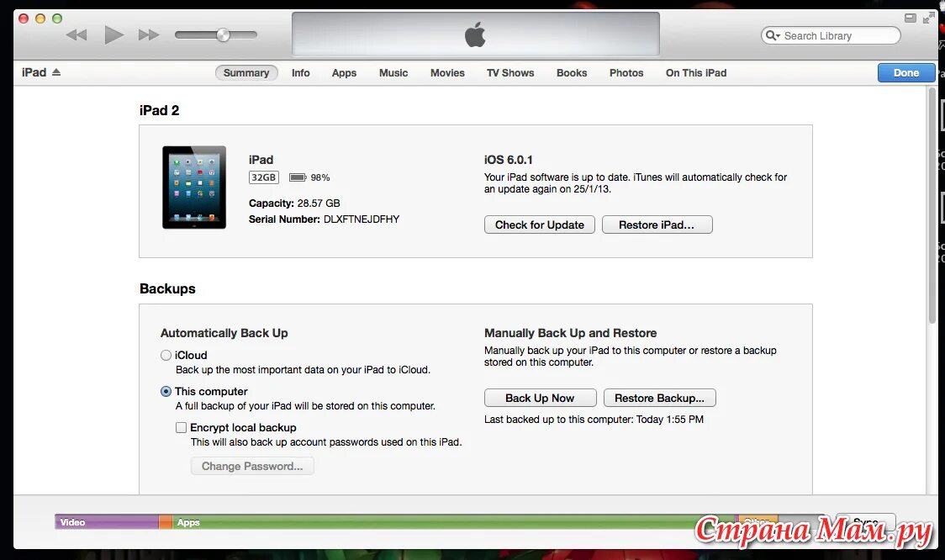Screen dimensions: 945x560
Task: Open the On This iPad tab
Action: (x=696, y=73)
